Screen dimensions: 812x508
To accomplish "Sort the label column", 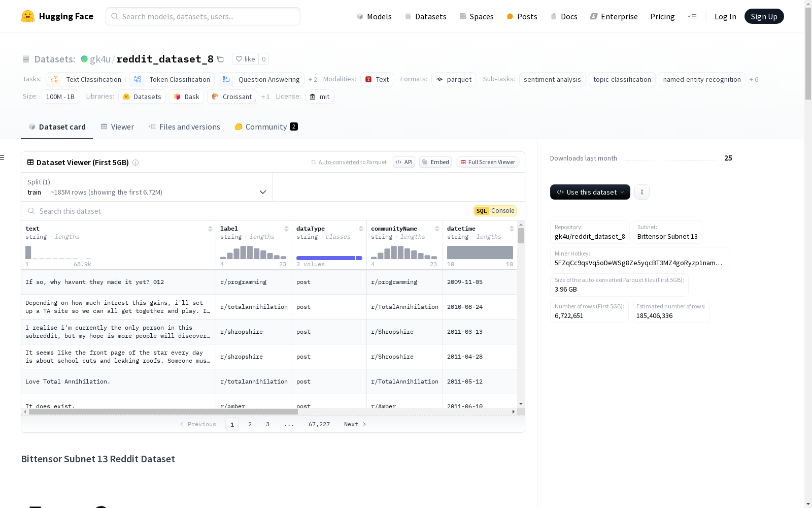I will point(286,229).
